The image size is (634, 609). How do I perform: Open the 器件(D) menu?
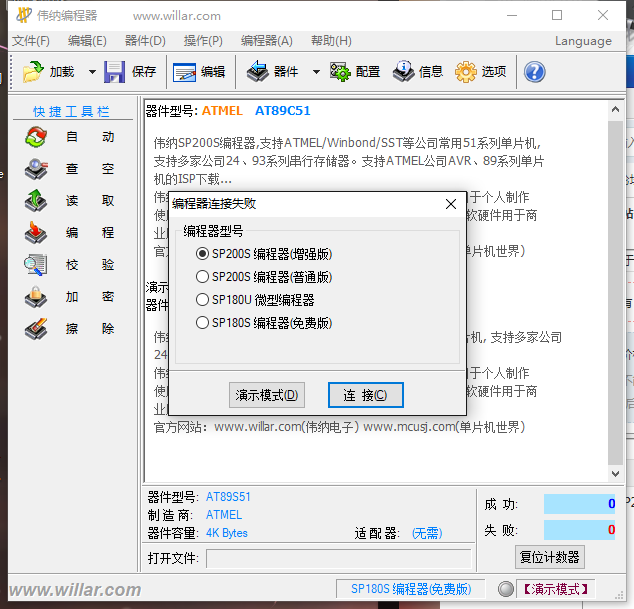click(x=145, y=41)
